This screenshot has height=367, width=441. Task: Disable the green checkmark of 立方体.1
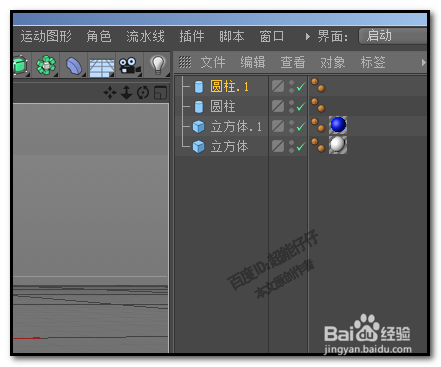[301, 127]
